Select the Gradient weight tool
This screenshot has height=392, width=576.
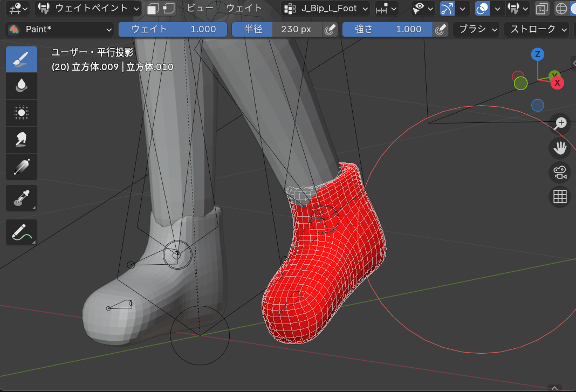[x=22, y=167]
